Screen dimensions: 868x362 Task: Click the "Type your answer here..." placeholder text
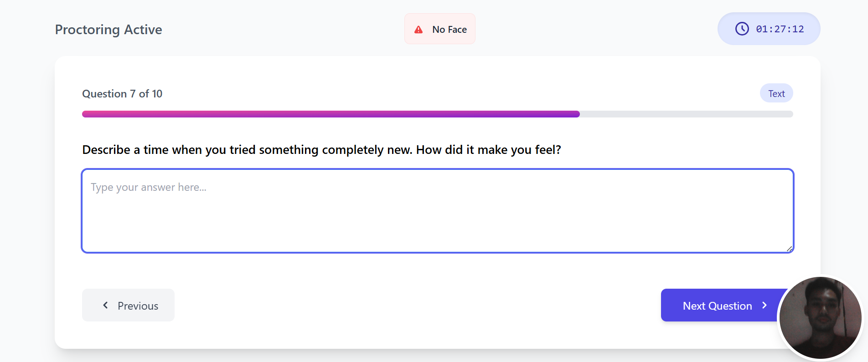149,187
